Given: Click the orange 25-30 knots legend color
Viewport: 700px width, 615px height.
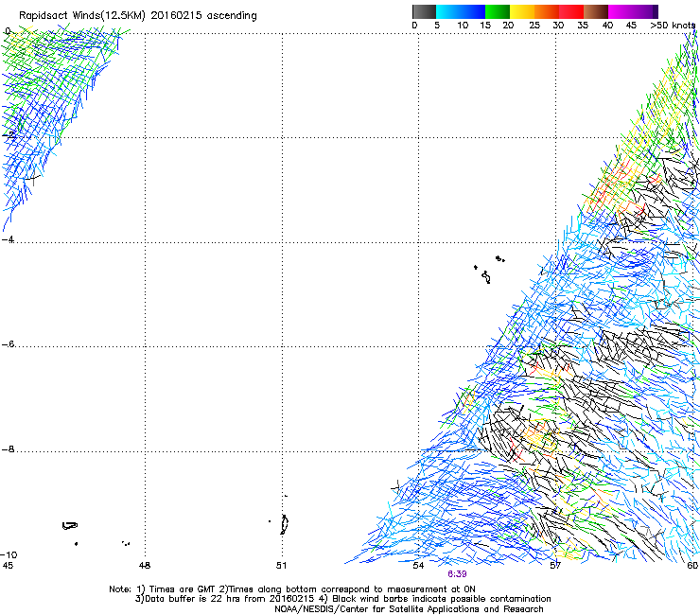Looking at the screenshot, I should (547, 11).
